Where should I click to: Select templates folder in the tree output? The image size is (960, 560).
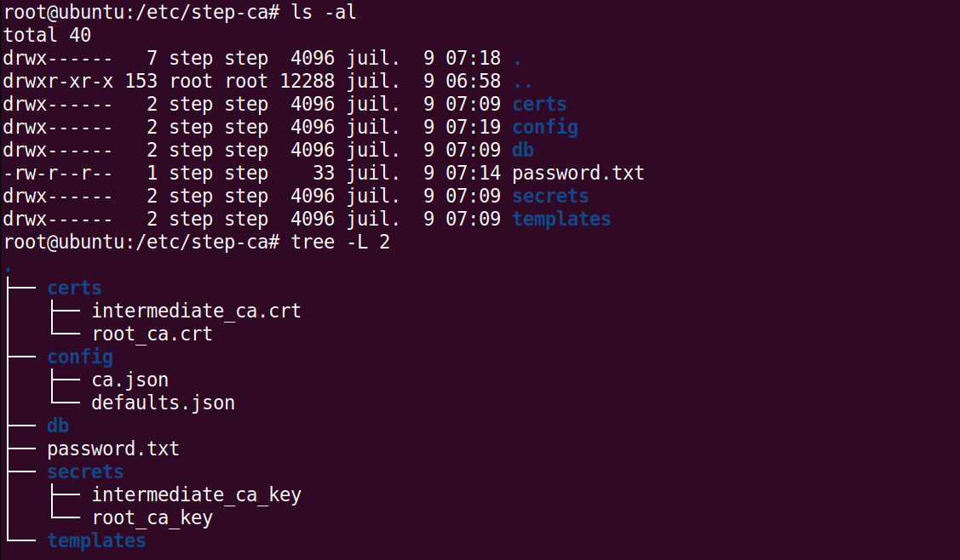point(96,540)
